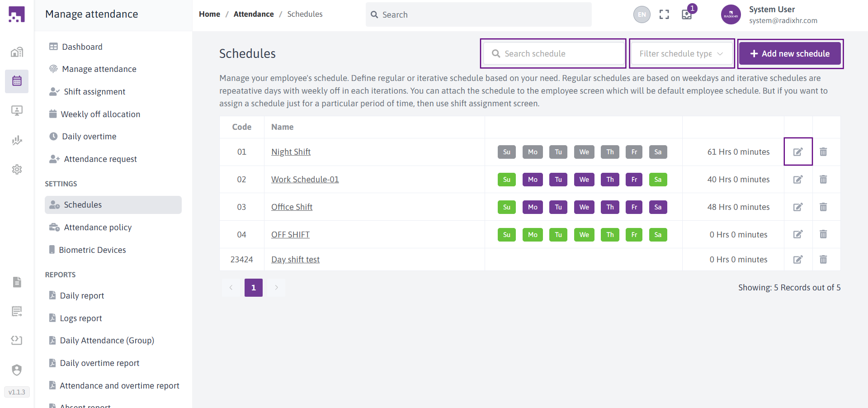Toggle fullscreen mode icon in header
Viewport: 868px width, 408px height.
coord(664,14)
